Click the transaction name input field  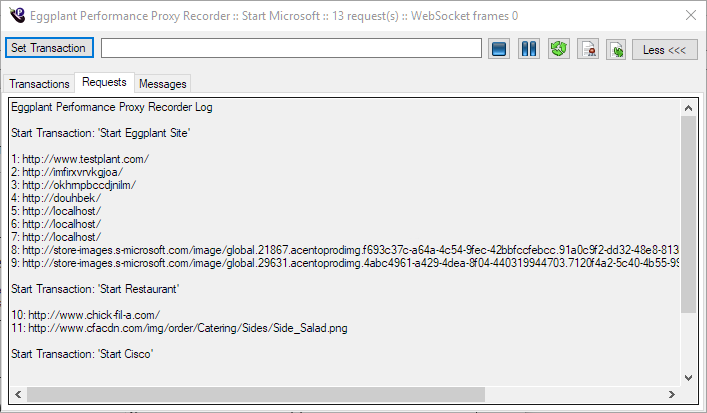coord(291,48)
